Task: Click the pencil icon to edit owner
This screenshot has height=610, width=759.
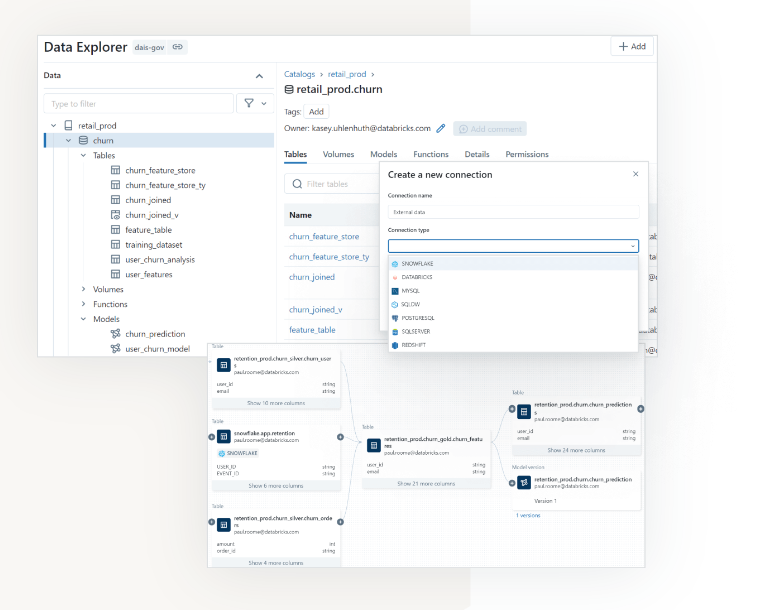Action: tap(441, 129)
